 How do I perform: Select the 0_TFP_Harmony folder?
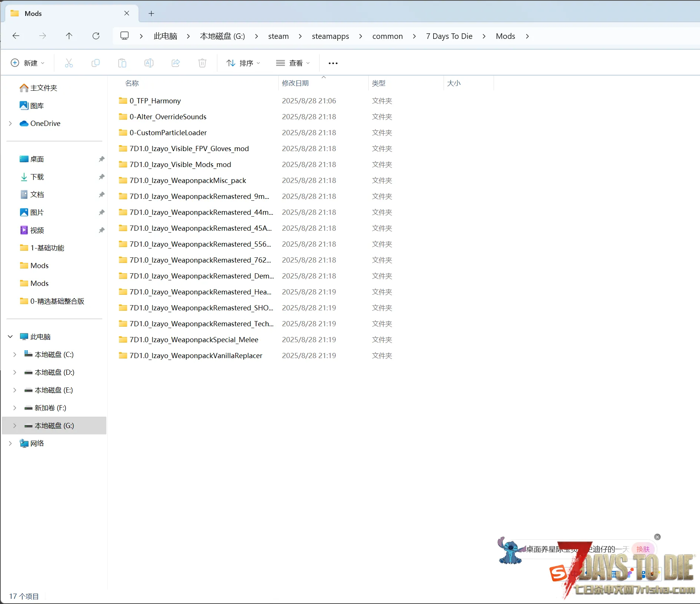click(x=155, y=101)
